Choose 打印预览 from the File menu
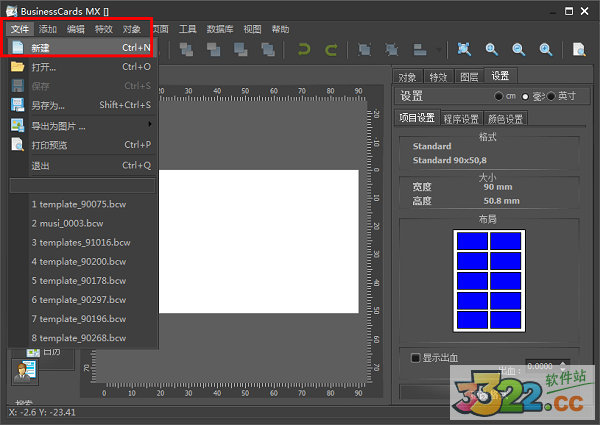This screenshot has width=600, height=425. [x=82, y=145]
